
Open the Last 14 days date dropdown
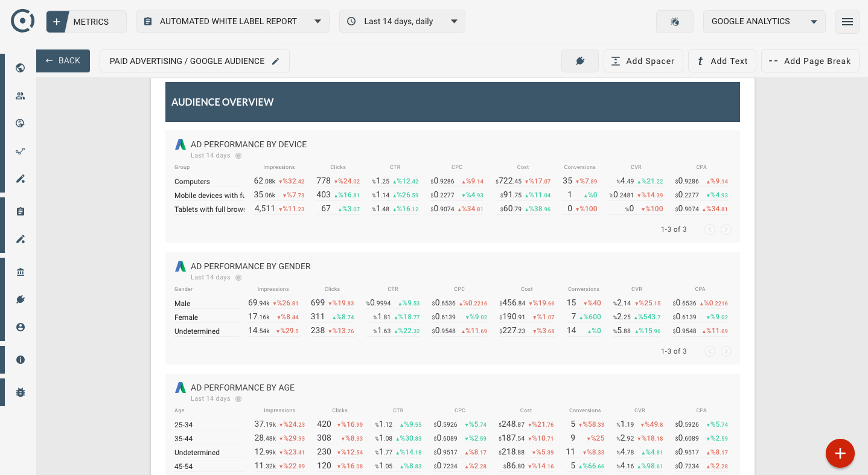[x=402, y=21]
